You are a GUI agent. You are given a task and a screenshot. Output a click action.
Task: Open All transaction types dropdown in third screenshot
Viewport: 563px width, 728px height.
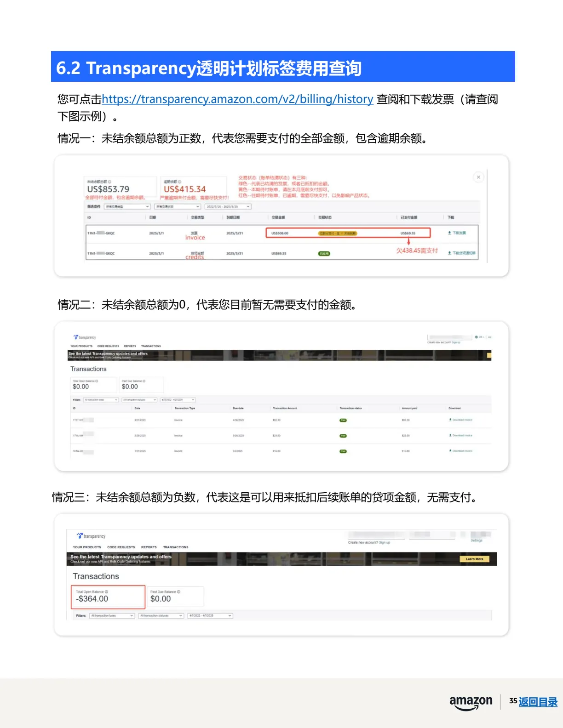pyautogui.click(x=112, y=616)
